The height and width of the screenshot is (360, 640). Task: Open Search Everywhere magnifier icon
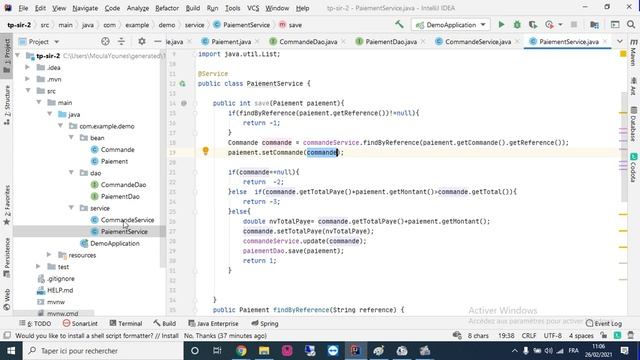(631, 24)
